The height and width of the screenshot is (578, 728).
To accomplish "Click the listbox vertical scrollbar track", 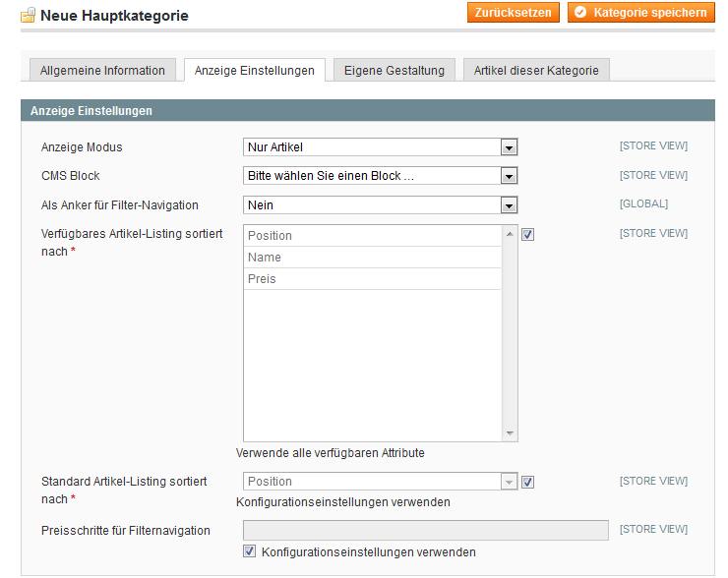I will [x=510, y=333].
